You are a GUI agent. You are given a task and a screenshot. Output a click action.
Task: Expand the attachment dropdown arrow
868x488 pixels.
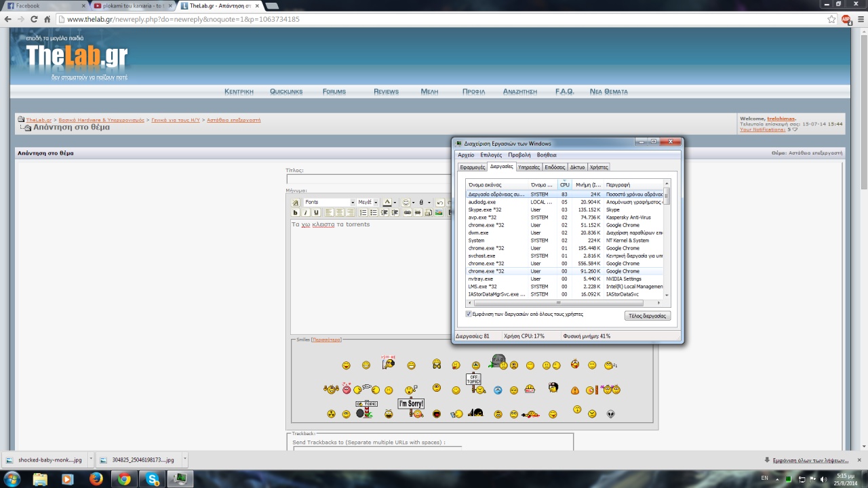429,203
